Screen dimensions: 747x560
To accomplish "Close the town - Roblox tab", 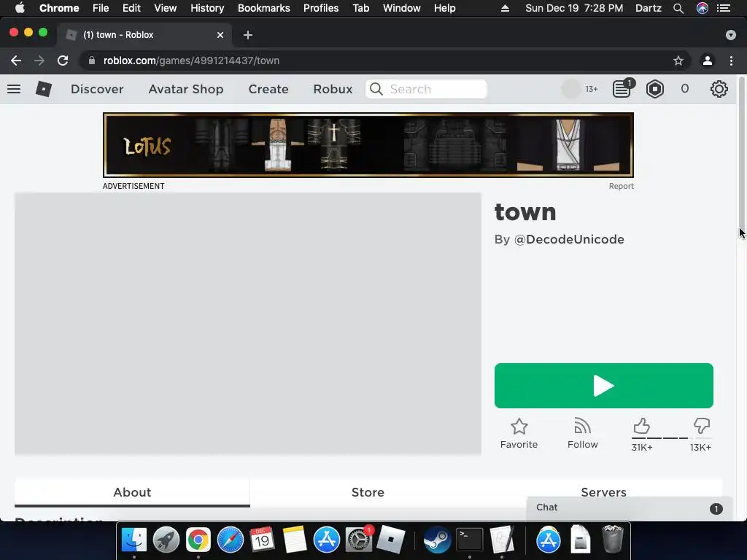I will point(220,35).
